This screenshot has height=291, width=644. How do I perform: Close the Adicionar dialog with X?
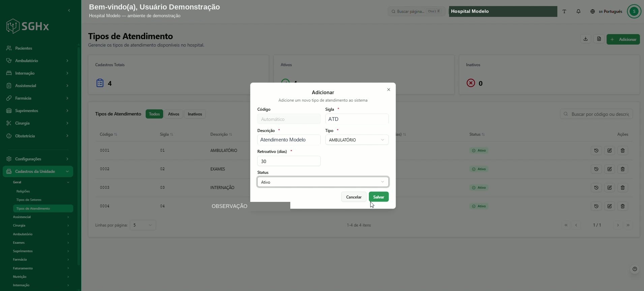388,90
